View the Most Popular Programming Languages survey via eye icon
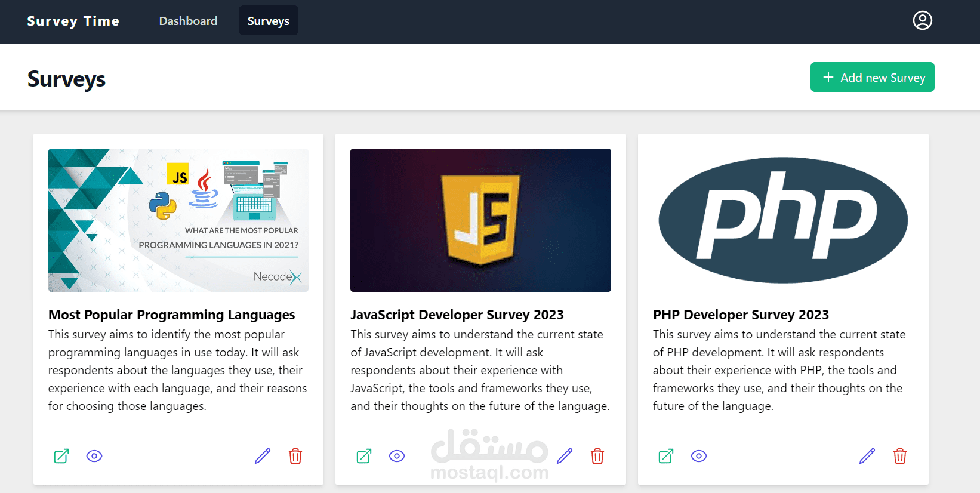Viewport: 980px width, 493px height. tap(94, 456)
